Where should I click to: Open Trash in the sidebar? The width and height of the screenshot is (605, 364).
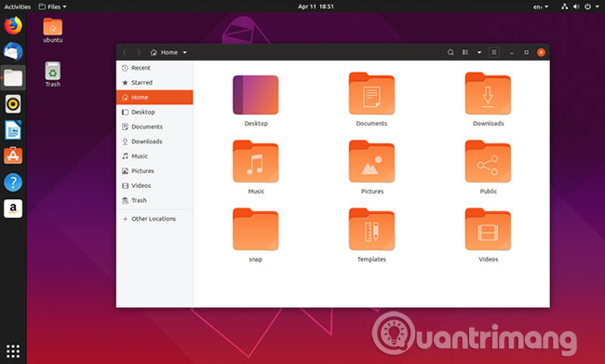155,200
